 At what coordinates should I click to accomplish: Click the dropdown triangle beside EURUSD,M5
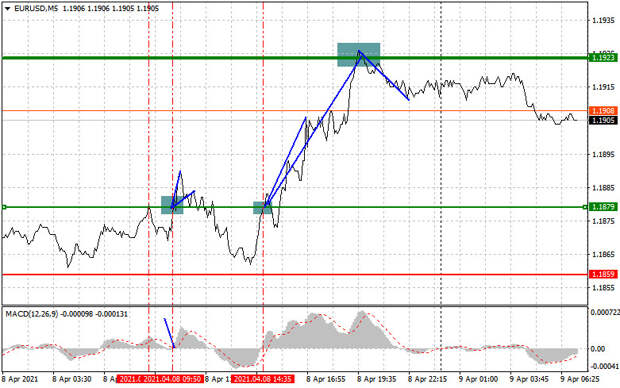coord(7,9)
